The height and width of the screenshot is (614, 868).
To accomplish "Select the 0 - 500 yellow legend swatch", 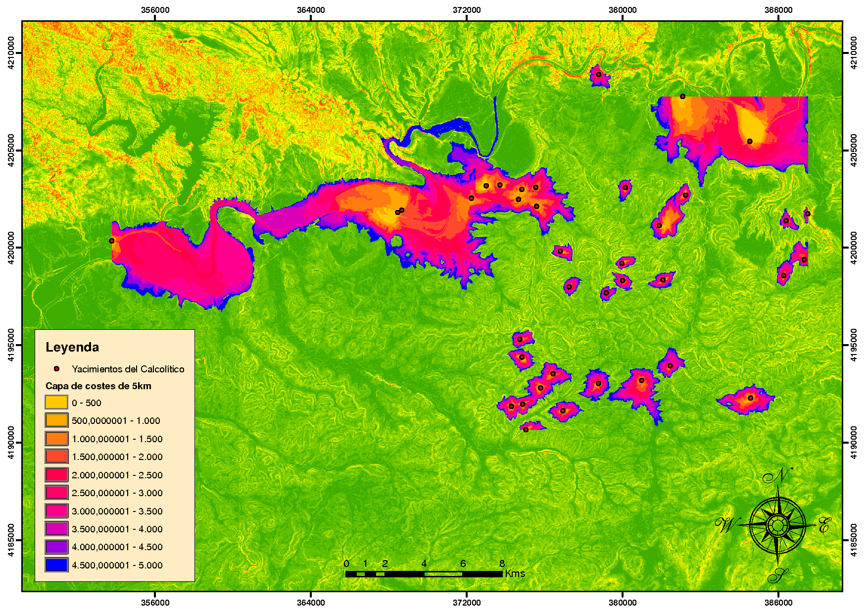I will click(56, 403).
